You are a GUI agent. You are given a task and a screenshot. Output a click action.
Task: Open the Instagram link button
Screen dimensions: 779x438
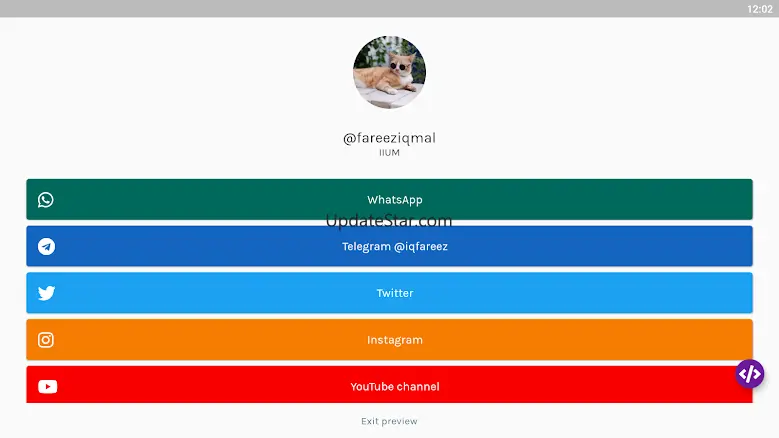pos(390,340)
